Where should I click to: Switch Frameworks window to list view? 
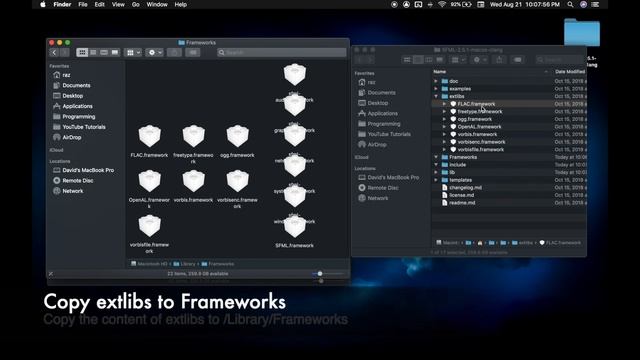[93, 52]
